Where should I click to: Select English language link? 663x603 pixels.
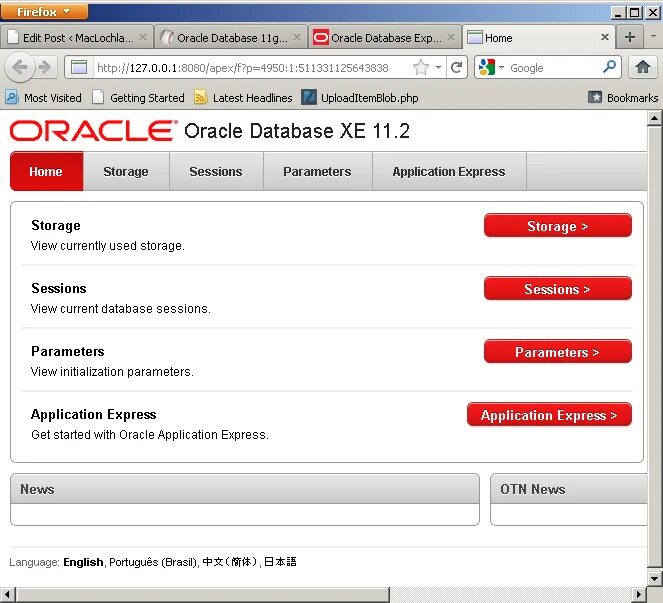pos(83,562)
